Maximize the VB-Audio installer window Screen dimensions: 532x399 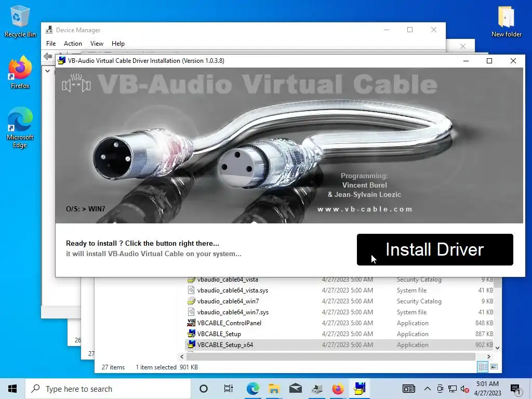[x=489, y=61]
